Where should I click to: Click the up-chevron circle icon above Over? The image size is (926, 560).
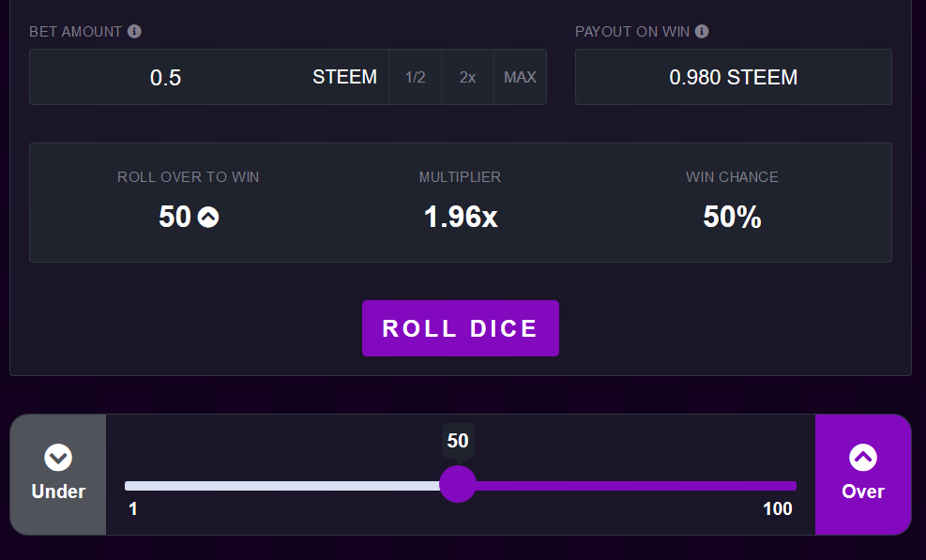(x=863, y=458)
